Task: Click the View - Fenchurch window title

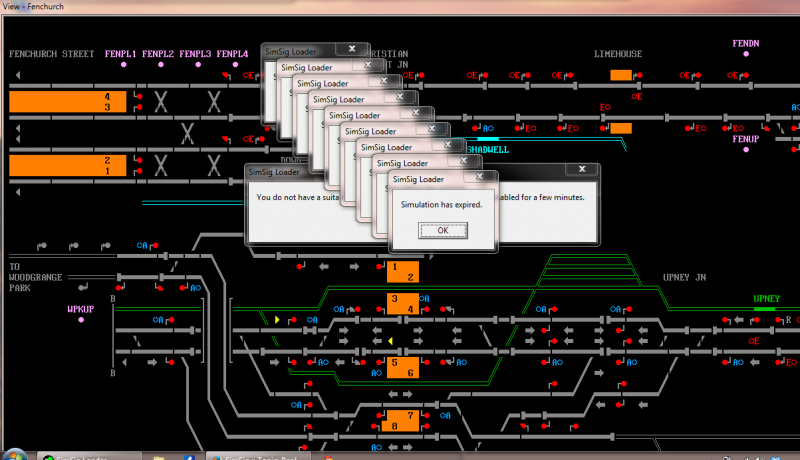Action: click(x=33, y=6)
